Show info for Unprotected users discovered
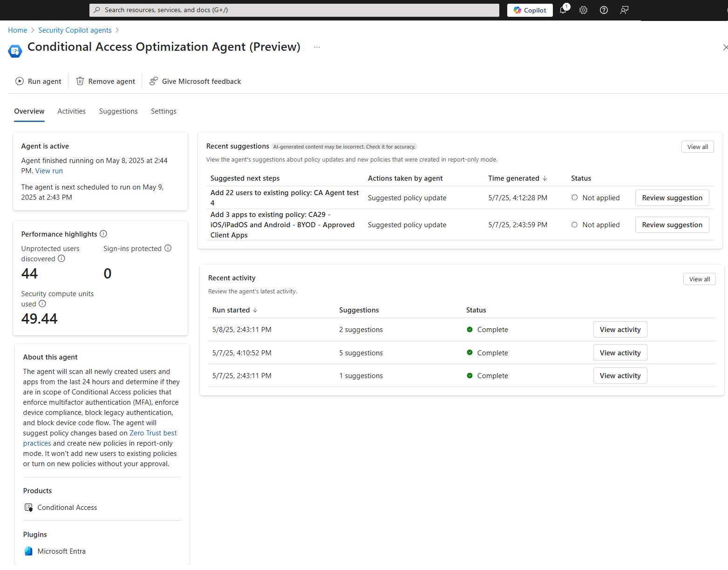The image size is (728, 570). click(61, 258)
